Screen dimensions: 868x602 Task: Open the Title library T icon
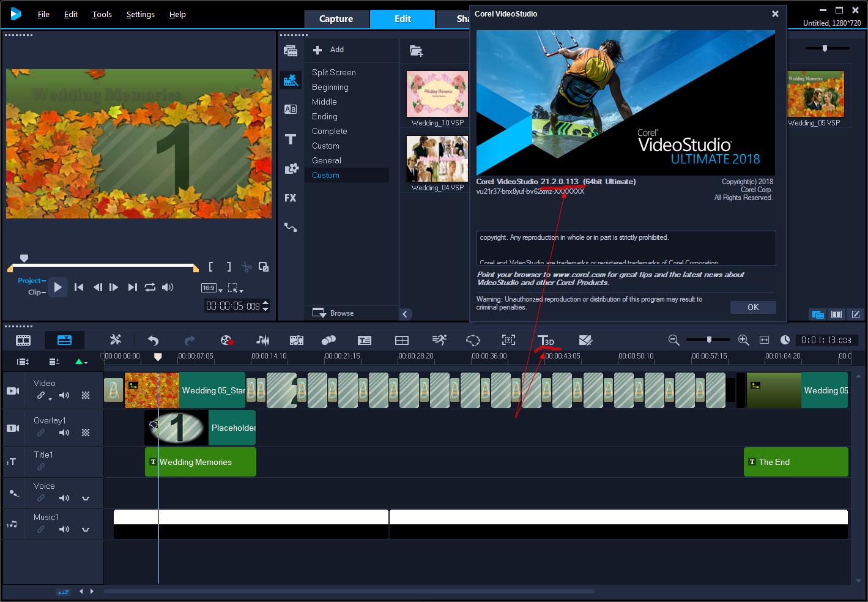[x=291, y=139]
